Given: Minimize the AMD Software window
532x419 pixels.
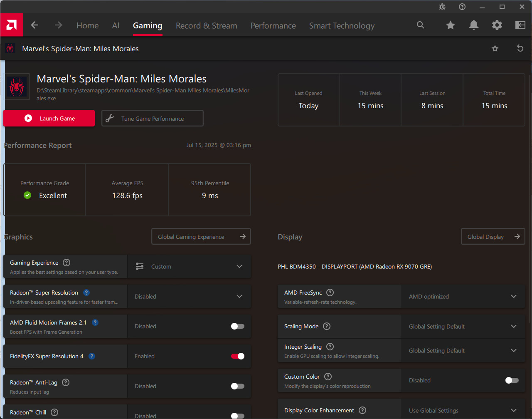Looking at the screenshot, I should click(482, 7).
